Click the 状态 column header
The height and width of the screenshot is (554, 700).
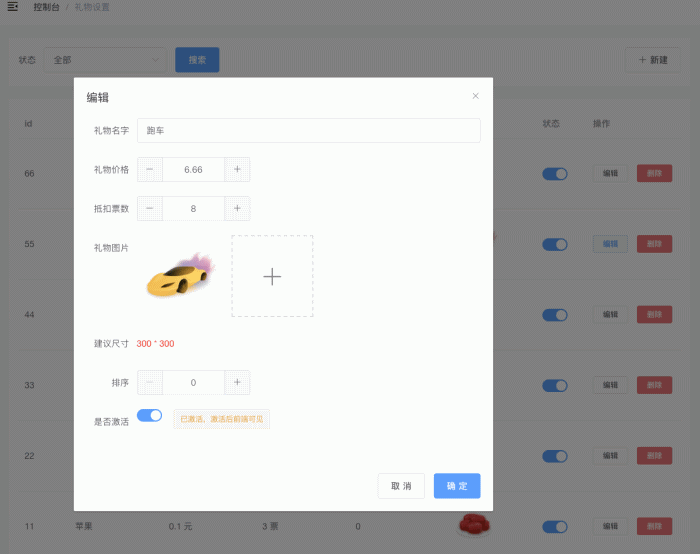[x=551, y=124]
